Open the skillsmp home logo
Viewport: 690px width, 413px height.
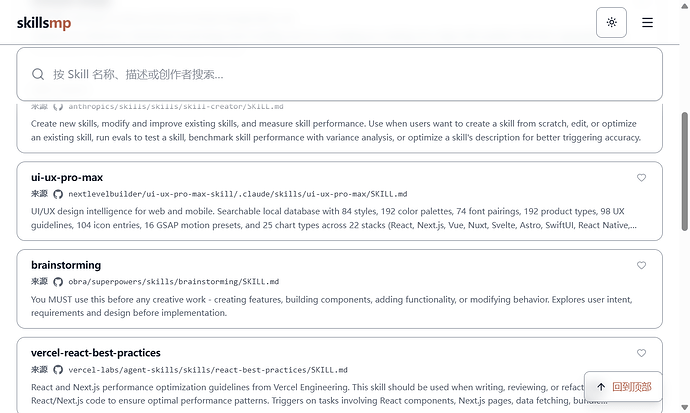(44, 23)
